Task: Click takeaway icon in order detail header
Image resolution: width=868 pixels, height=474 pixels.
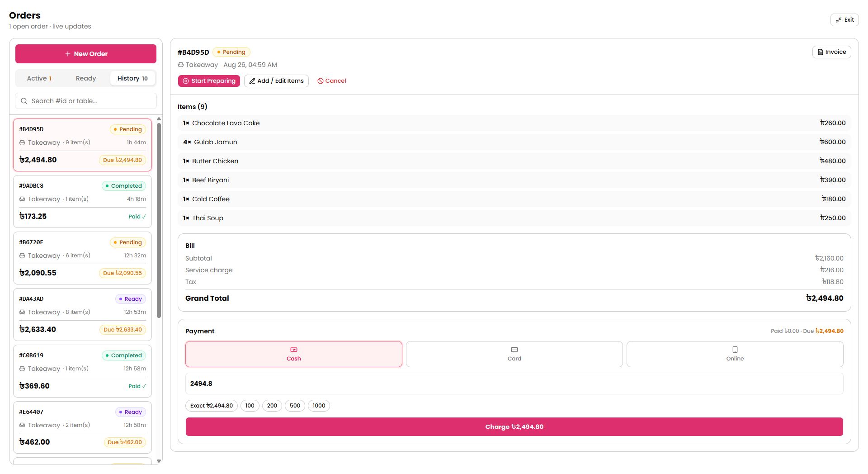Action: (181, 65)
